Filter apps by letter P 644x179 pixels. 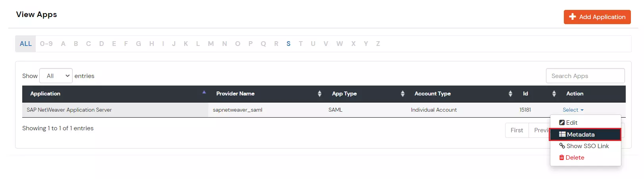coord(250,44)
